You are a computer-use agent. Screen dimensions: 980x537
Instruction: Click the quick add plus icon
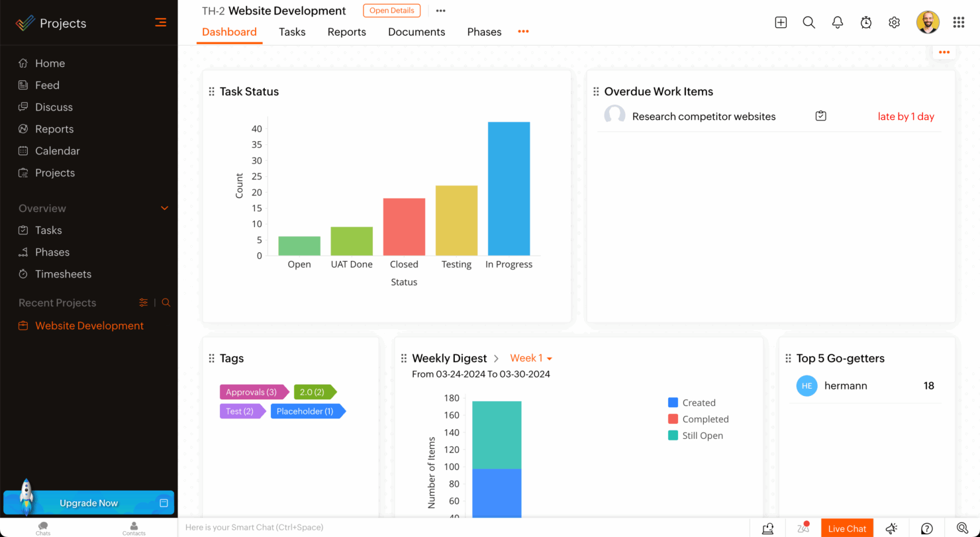click(781, 23)
